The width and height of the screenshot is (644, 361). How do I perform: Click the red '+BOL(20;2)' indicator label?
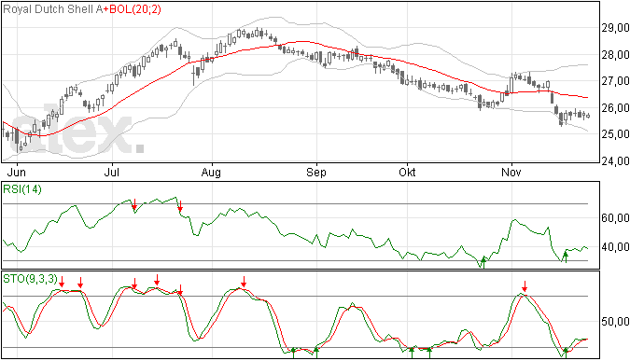click(x=132, y=9)
